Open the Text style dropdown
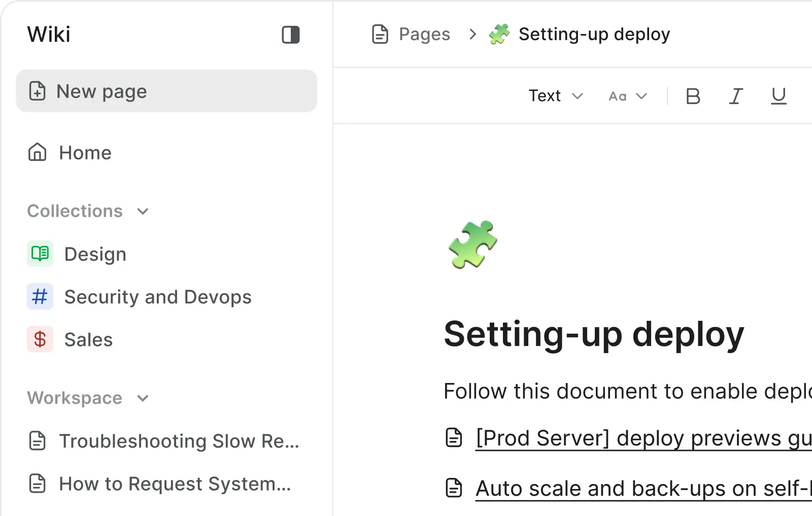 (x=556, y=96)
